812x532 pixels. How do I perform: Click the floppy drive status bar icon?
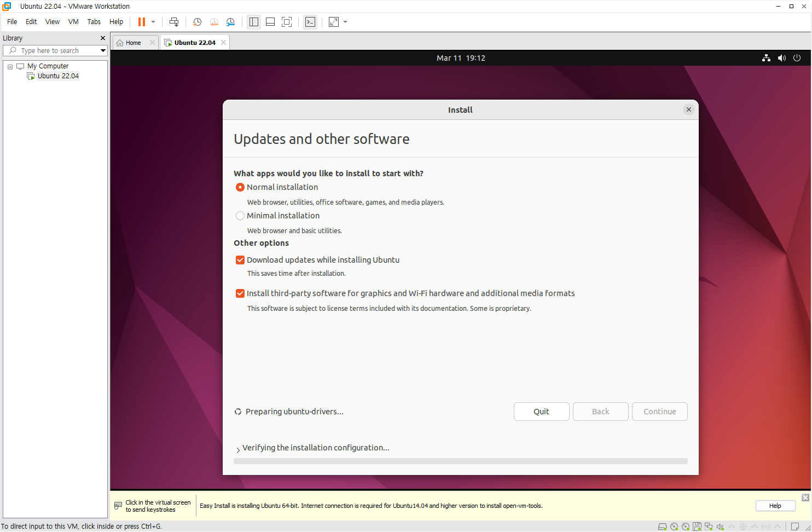(x=697, y=527)
